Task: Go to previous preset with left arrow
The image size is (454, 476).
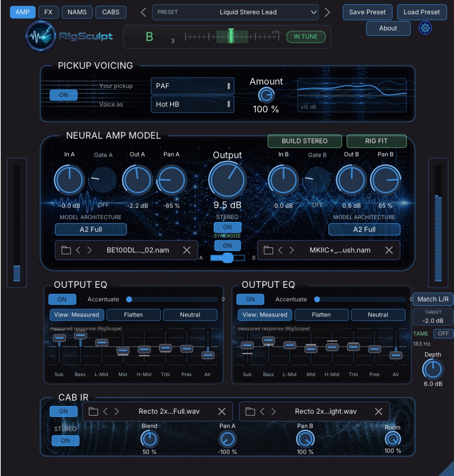Action: click(143, 12)
